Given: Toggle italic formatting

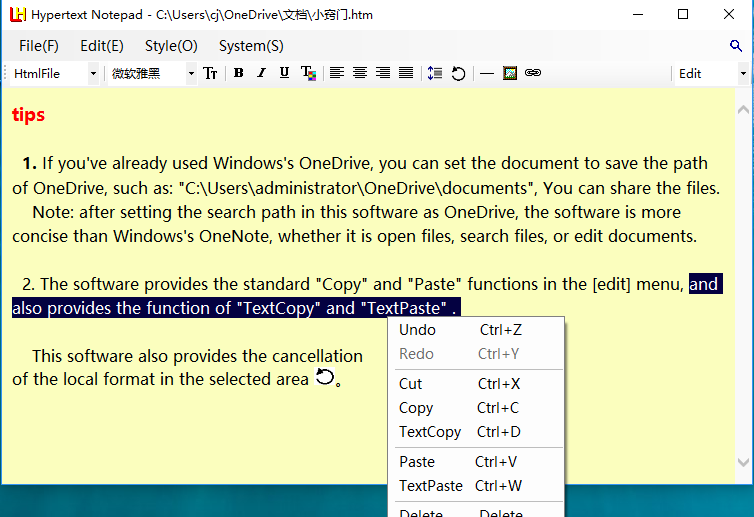Looking at the screenshot, I should coord(261,73).
